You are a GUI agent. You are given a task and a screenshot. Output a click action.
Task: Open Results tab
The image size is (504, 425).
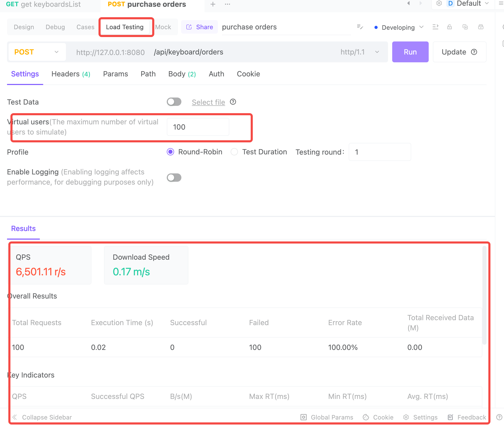pyautogui.click(x=23, y=229)
